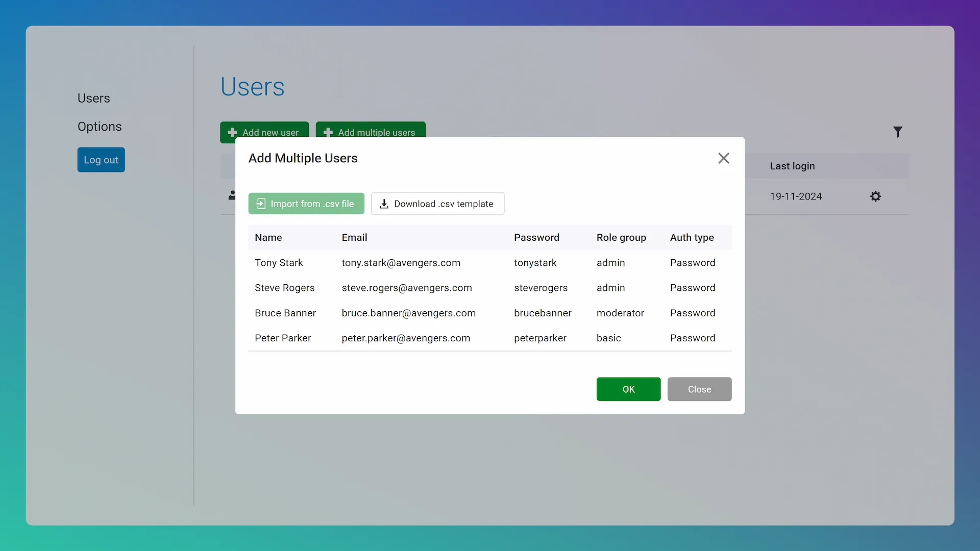Select password cell peterparker
The height and width of the screenshot is (551, 980).
click(x=540, y=338)
